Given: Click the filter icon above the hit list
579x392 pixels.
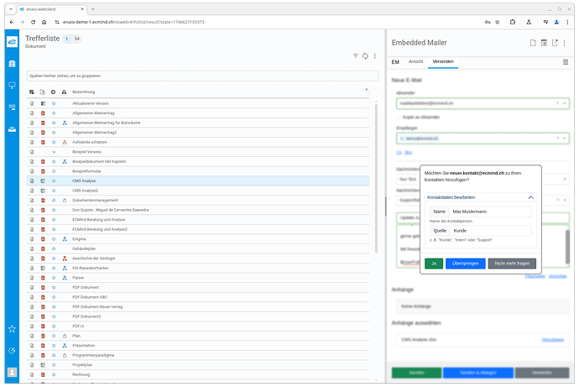Looking at the screenshot, I should tap(355, 55).
